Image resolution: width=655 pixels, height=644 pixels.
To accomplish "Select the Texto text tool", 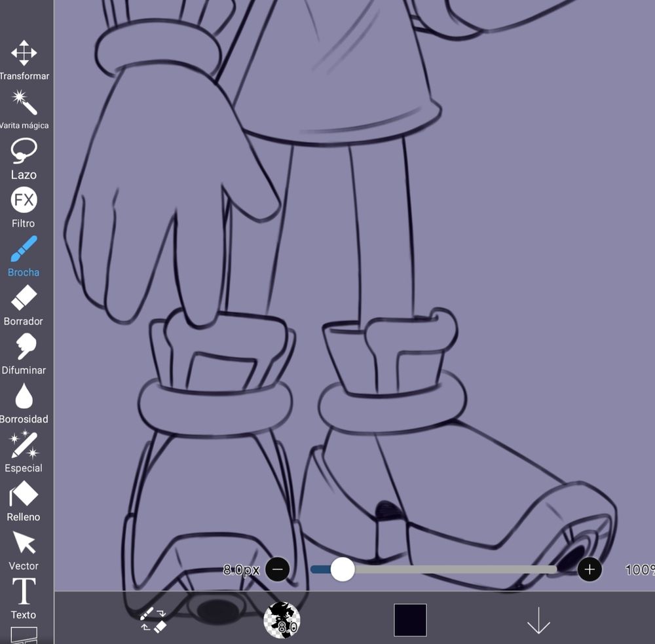I will pyautogui.click(x=24, y=598).
